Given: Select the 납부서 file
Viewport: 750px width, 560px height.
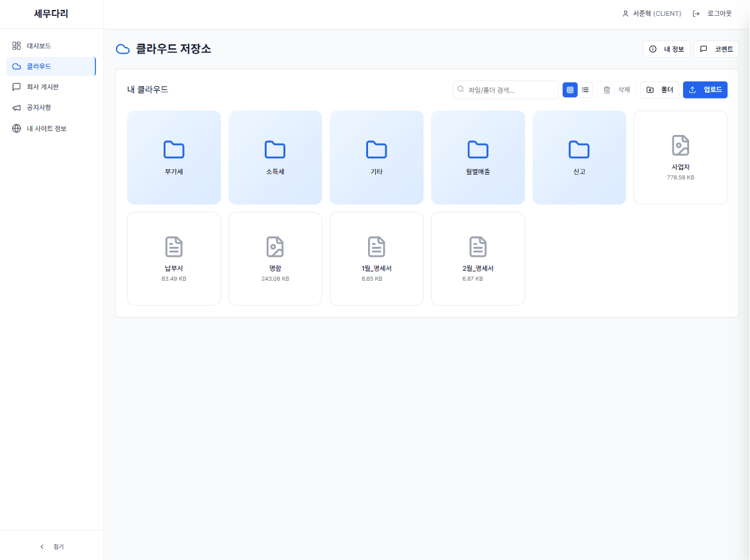Looking at the screenshot, I should pyautogui.click(x=173, y=258).
